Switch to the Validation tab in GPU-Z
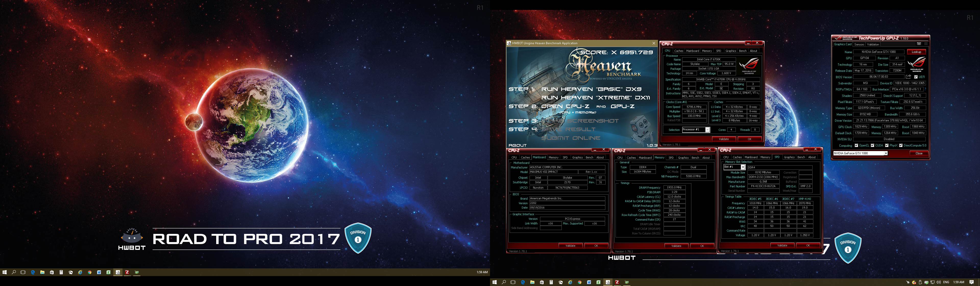Image resolution: width=980 pixels, height=286 pixels. [873, 44]
